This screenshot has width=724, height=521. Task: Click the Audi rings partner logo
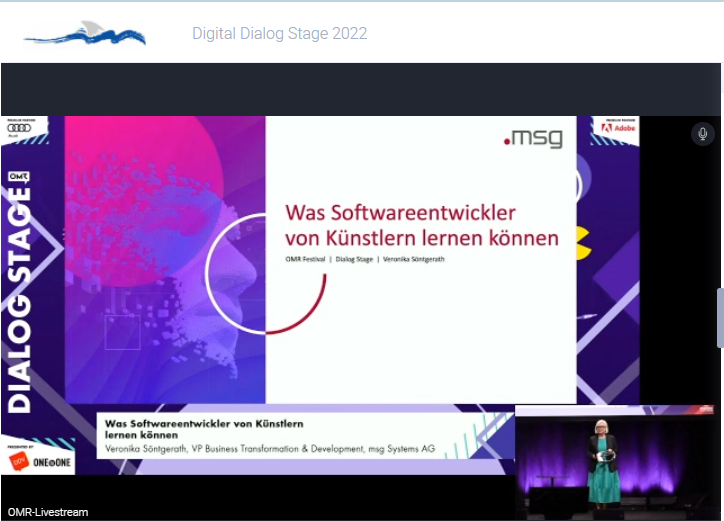coord(19,128)
